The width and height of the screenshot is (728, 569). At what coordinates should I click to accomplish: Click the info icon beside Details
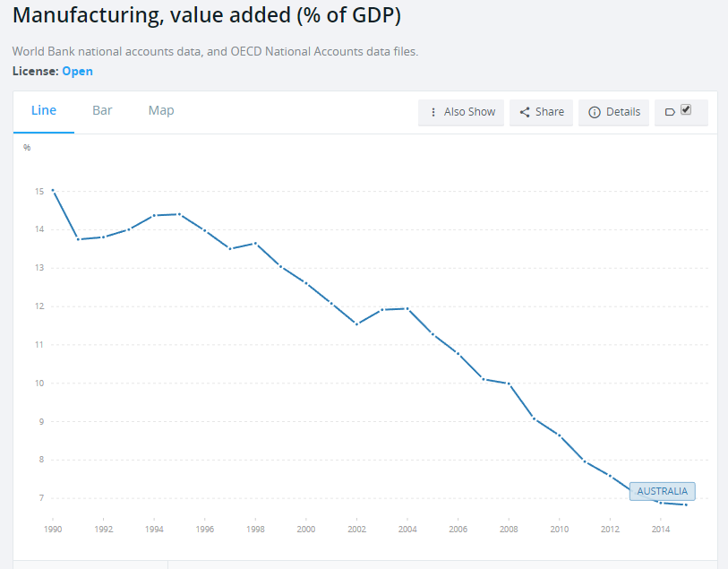coord(595,112)
